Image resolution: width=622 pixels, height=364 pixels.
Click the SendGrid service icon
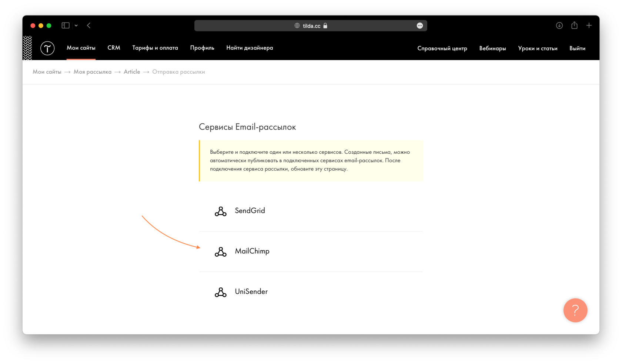(x=221, y=211)
